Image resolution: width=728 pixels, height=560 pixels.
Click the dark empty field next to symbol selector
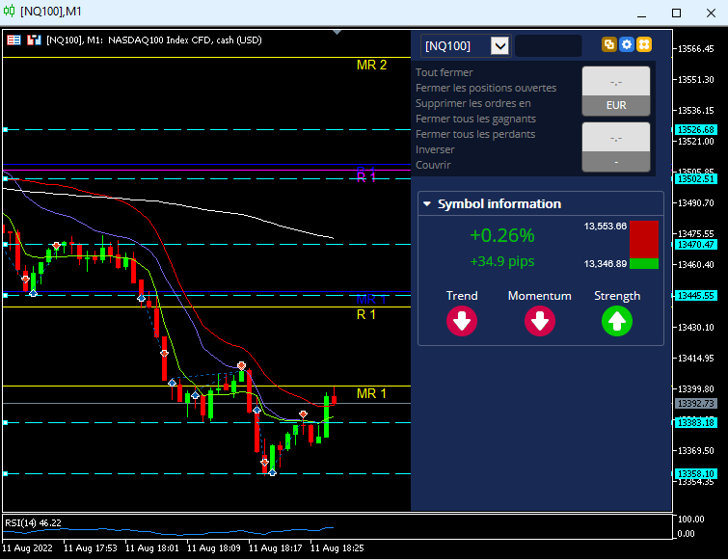click(x=548, y=46)
